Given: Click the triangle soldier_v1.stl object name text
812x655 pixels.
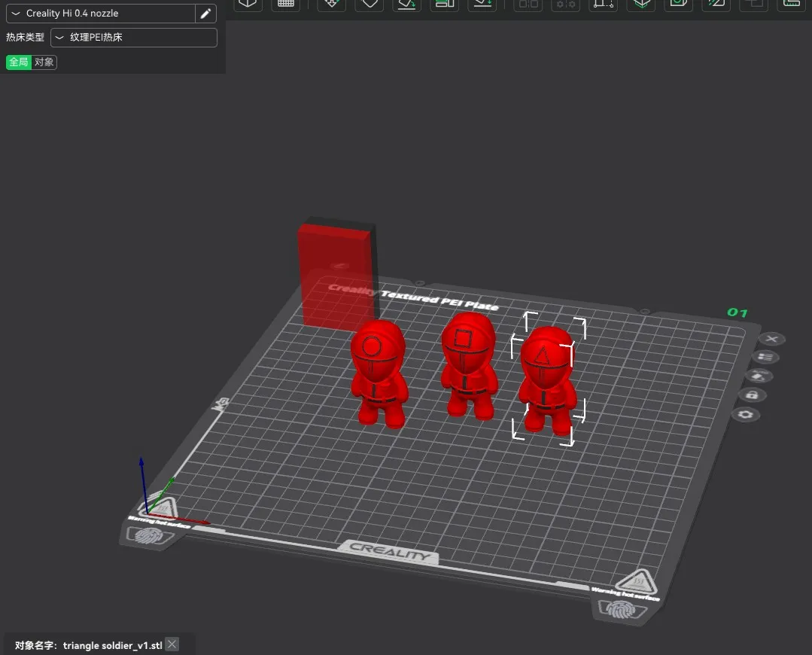Looking at the screenshot, I should click(112, 645).
